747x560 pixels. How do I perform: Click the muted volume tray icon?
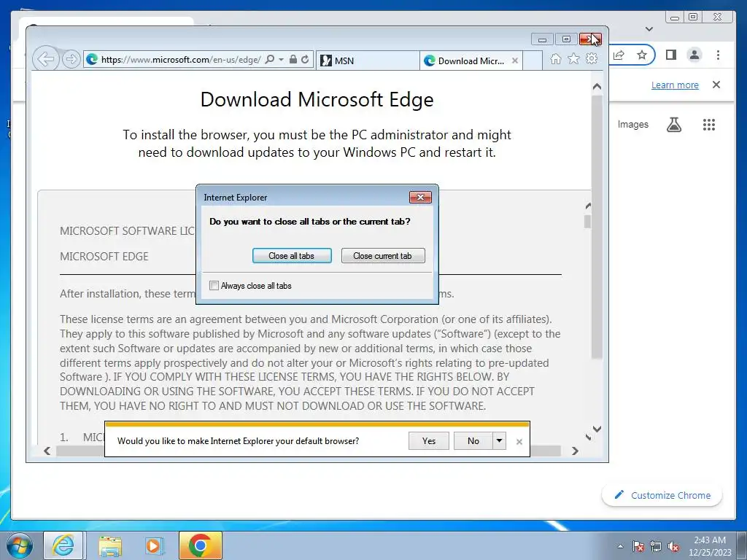[x=673, y=546]
